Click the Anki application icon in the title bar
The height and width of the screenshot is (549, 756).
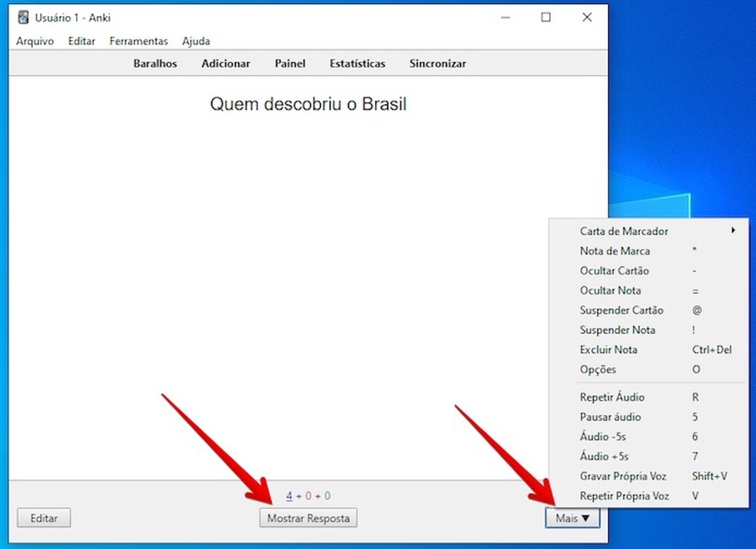[x=24, y=16]
